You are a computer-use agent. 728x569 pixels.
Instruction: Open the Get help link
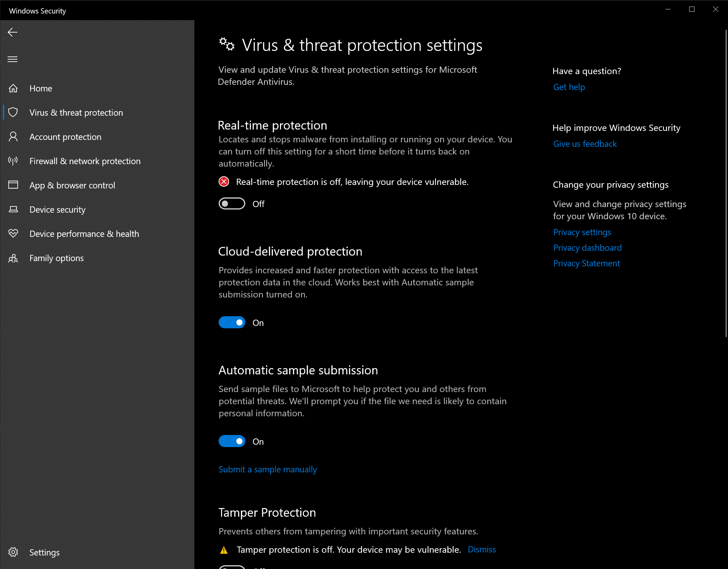(x=569, y=87)
